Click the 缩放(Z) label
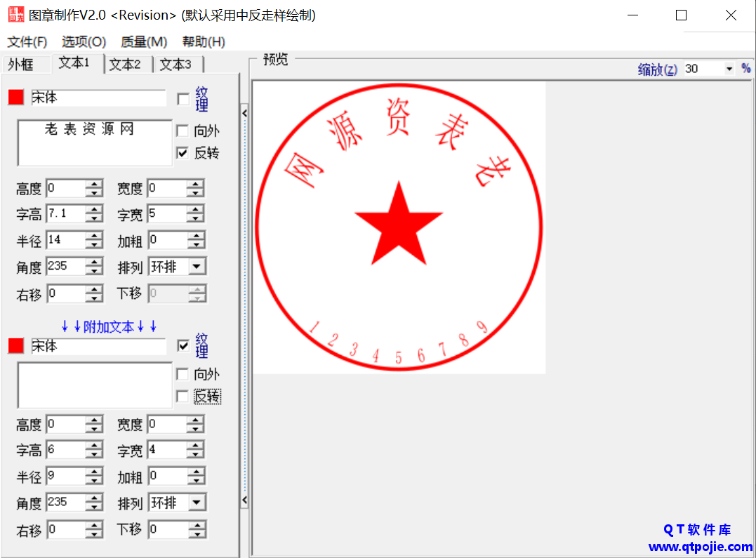This screenshot has height=558, width=756. tap(658, 69)
